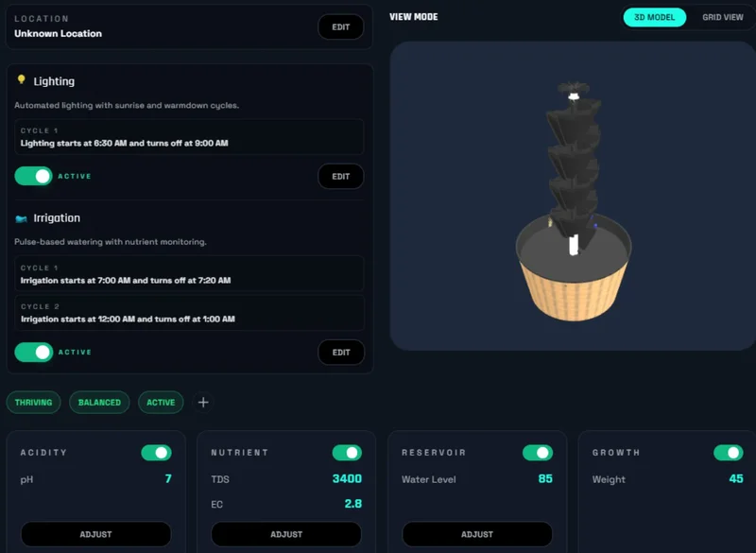
Task: Disable the Lighting Active toggle
Action: (x=33, y=176)
